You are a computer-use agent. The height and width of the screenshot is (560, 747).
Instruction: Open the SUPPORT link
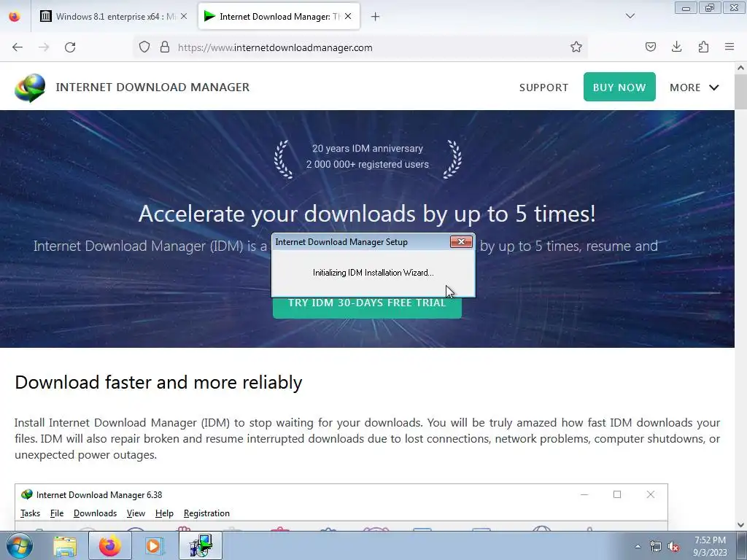543,87
